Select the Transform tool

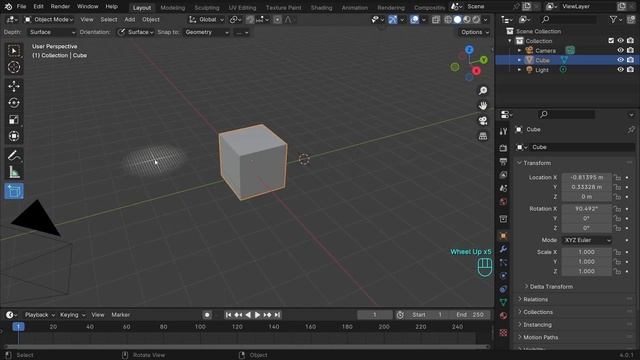[x=14, y=136]
